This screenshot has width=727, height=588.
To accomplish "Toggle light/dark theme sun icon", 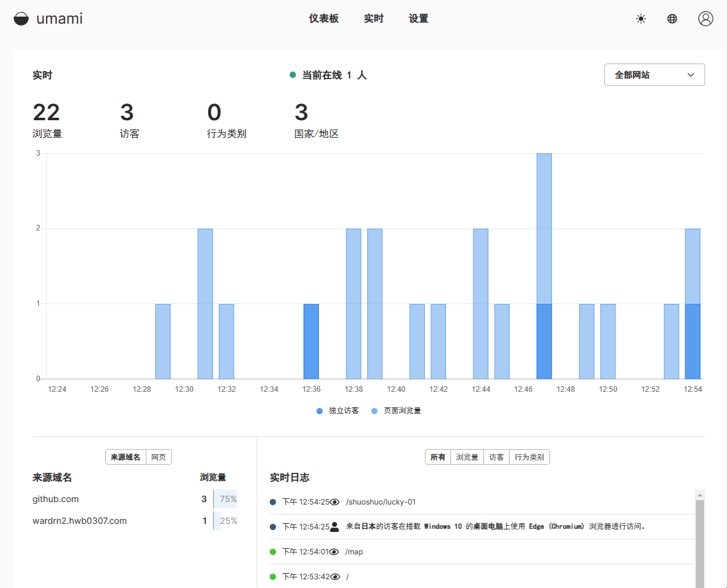I will 641,19.
